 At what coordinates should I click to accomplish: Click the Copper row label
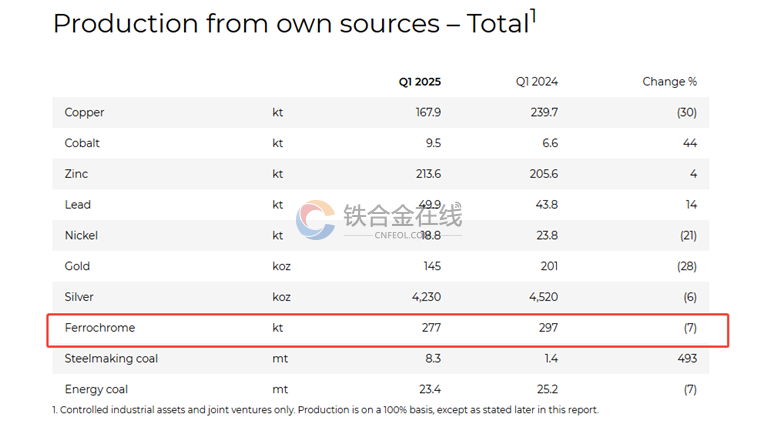click(x=84, y=112)
